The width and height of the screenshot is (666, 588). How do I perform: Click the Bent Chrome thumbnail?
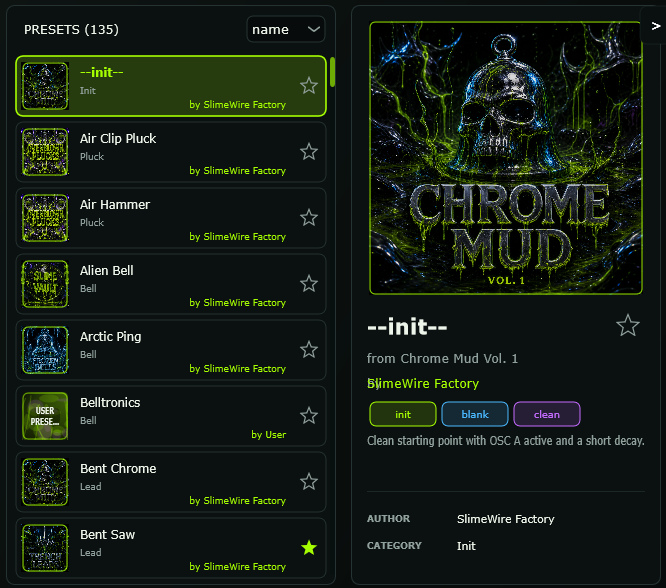pyautogui.click(x=45, y=482)
